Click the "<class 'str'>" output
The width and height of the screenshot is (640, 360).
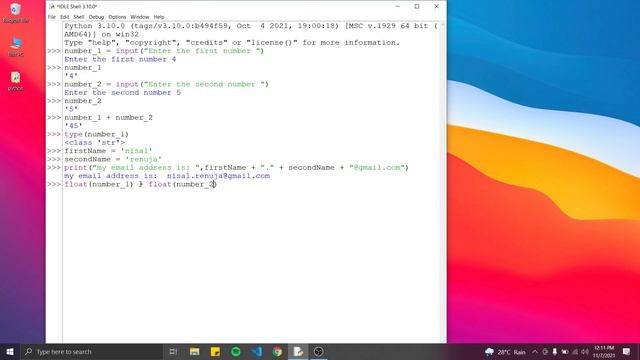pyautogui.click(x=94, y=142)
